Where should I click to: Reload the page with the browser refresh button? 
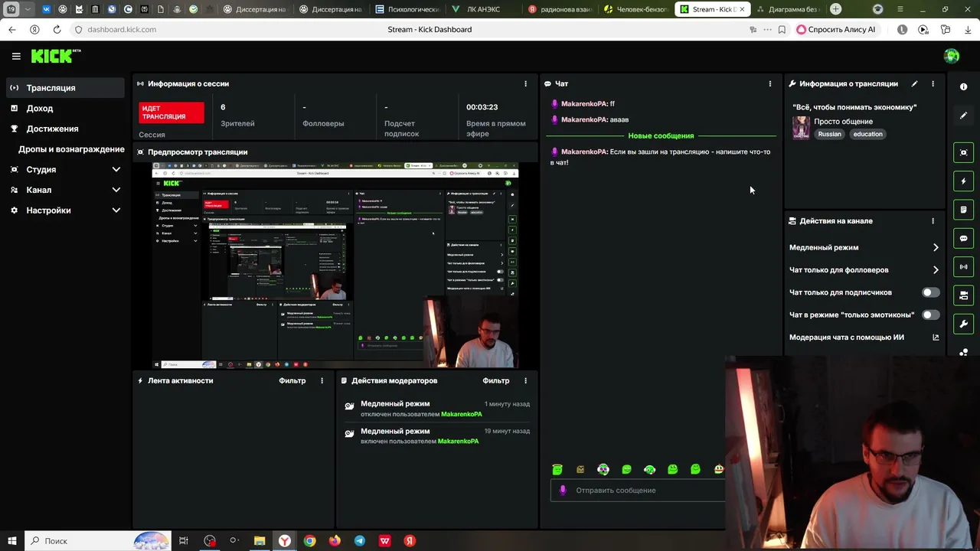tap(57, 29)
